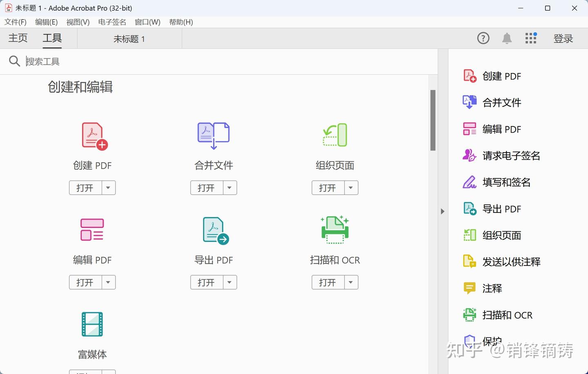Select the 填写和签名 pen icon in the sidebar

[470, 182]
